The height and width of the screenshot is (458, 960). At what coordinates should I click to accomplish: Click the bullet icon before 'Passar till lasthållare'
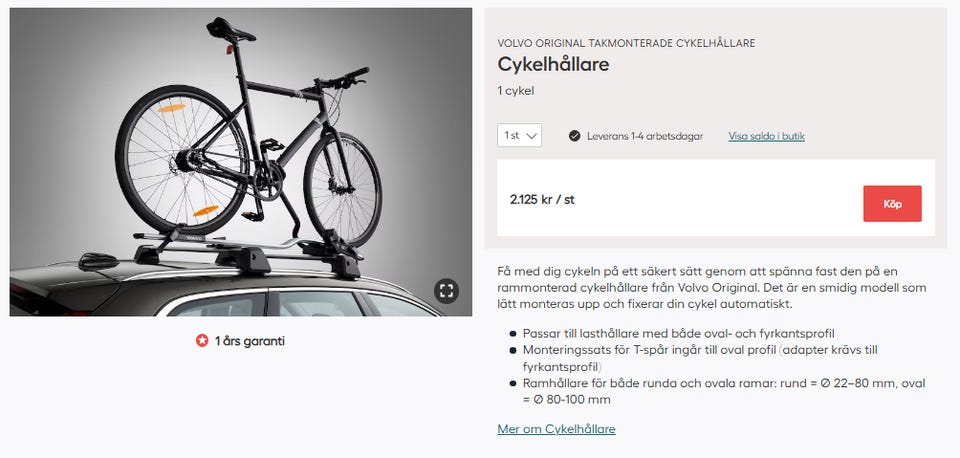pyautogui.click(x=512, y=334)
